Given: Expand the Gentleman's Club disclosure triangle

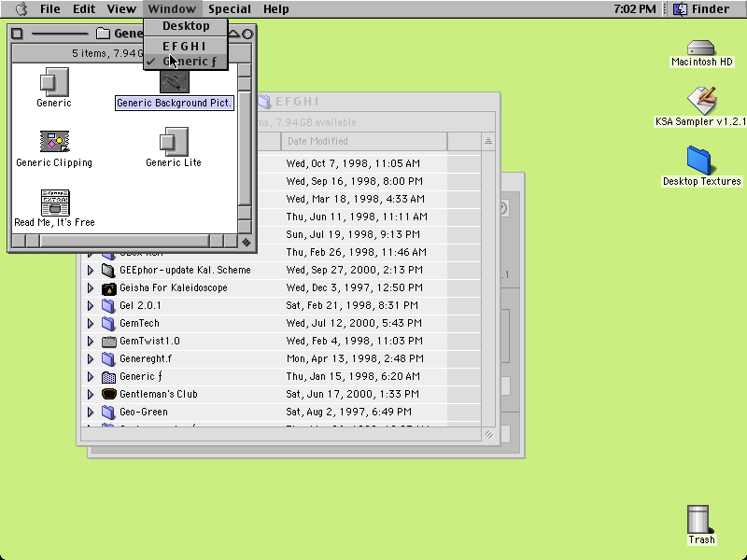Looking at the screenshot, I should tap(90, 394).
